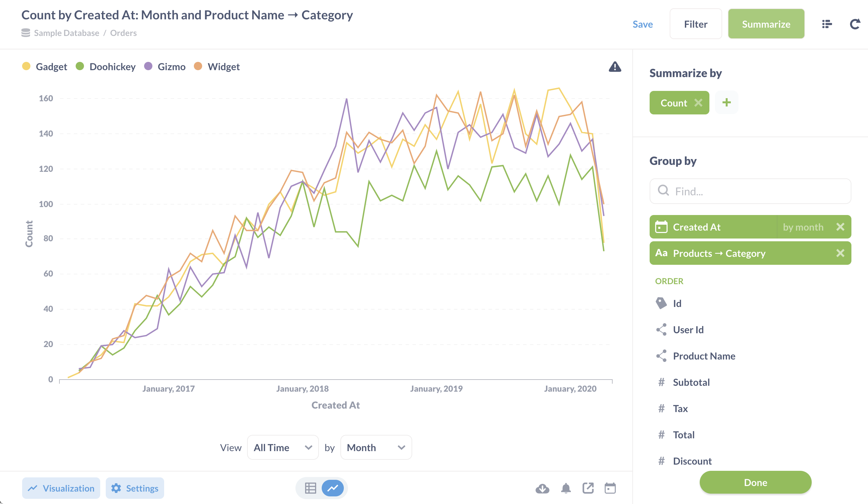Remove the Count metric

698,103
